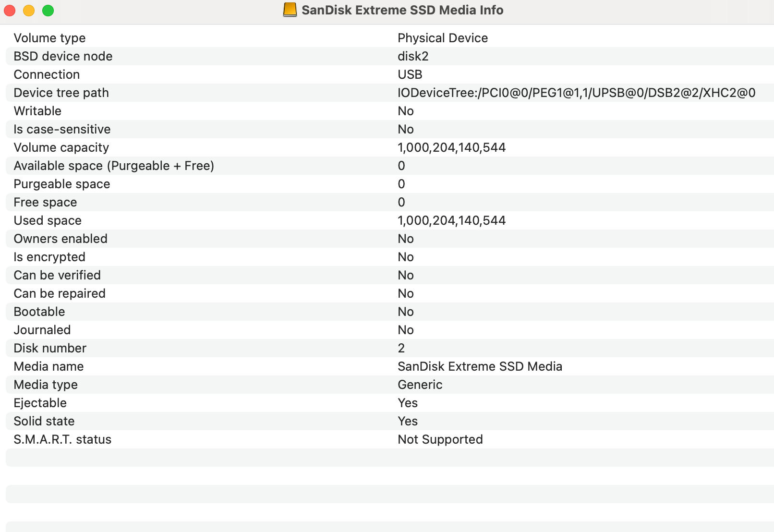Select the S.M.A.R.T. status Not Supported value
This screenshot has height=532, width=774.
click(440, 439)
